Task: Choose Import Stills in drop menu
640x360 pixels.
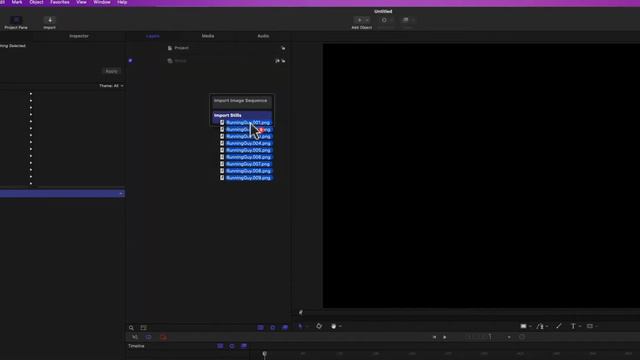Action: [242, 116]
